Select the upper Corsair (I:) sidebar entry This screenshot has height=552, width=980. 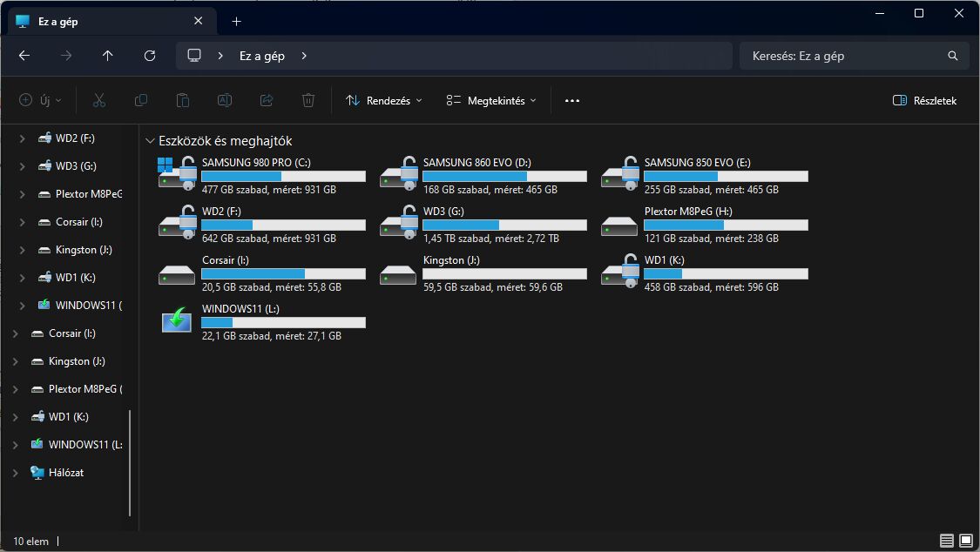(78, 222)
